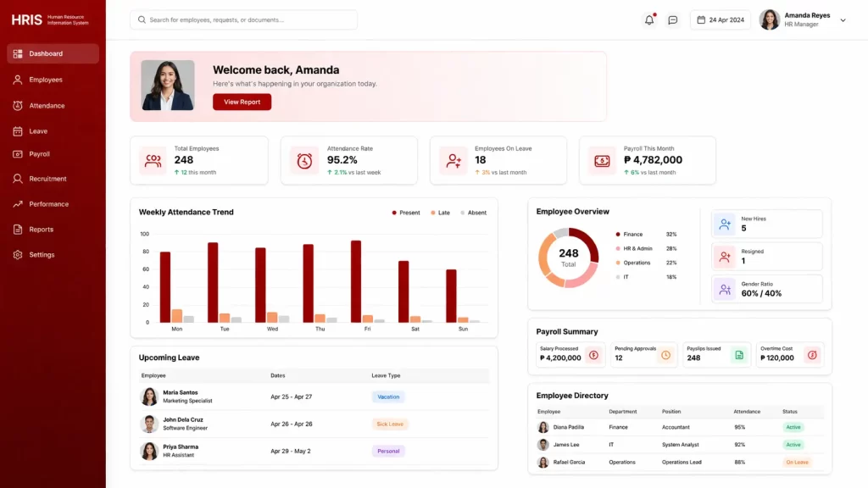Click the Overtime Cost alert icon
The width and height of the screenshot is (868, 488).
coord(813,355)
